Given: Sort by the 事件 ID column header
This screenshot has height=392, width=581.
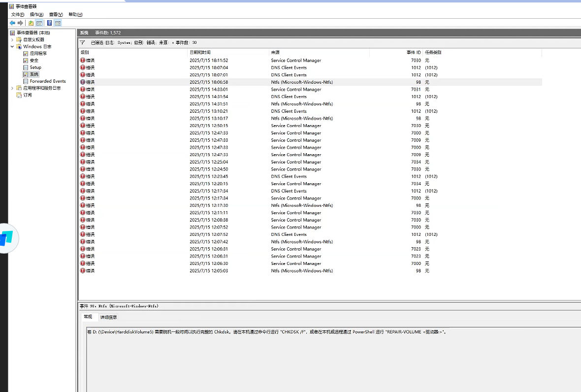Looking at the screenshot, I should (413, 52).
